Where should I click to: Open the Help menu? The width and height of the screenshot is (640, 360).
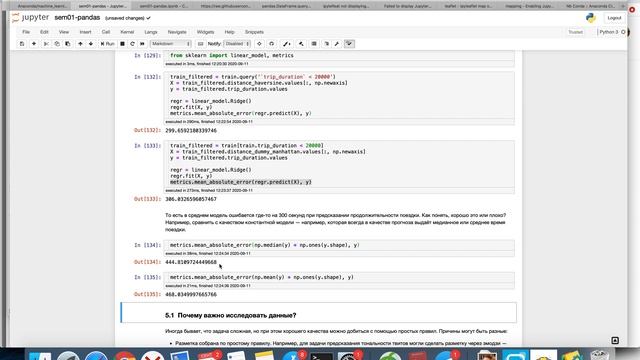229,32
